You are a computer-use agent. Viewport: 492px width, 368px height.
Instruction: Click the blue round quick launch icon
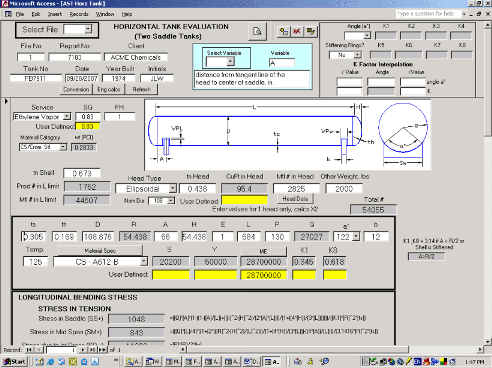point(84,362)
